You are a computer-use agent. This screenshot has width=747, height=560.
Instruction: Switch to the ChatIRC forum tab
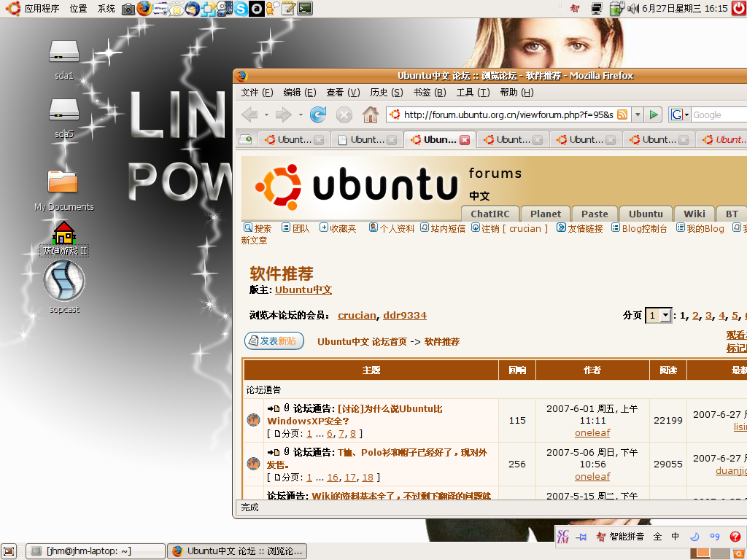coord(489,214)
